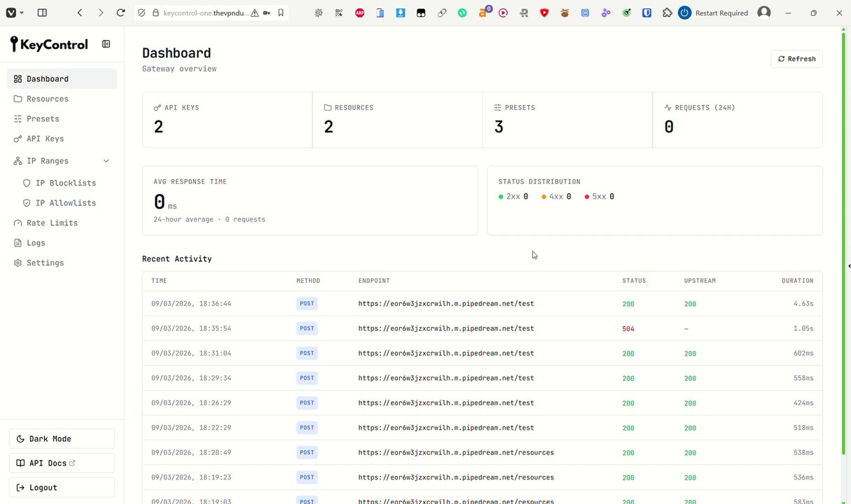Click the bookmark icon in address bar
The height and width of the screenshot is (504, 851).
(x=281, y=13)
